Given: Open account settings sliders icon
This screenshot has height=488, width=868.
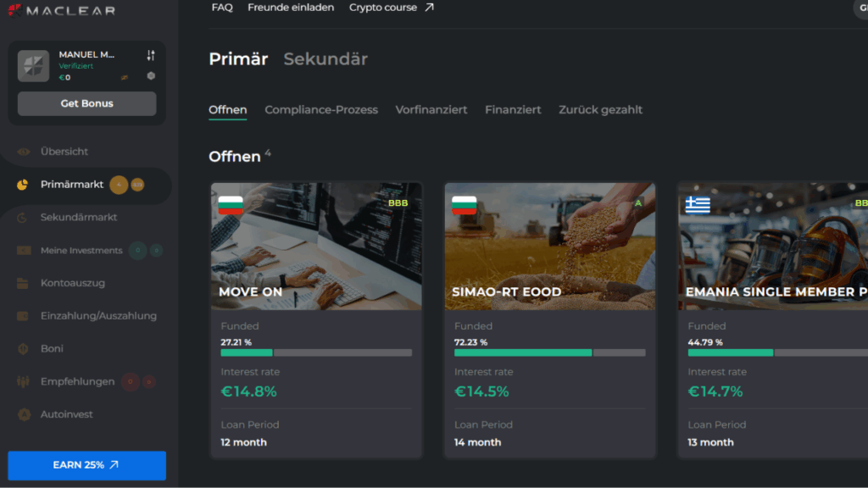Looking at the screenshot, I should pyautogui.click(x=151, y=55).
